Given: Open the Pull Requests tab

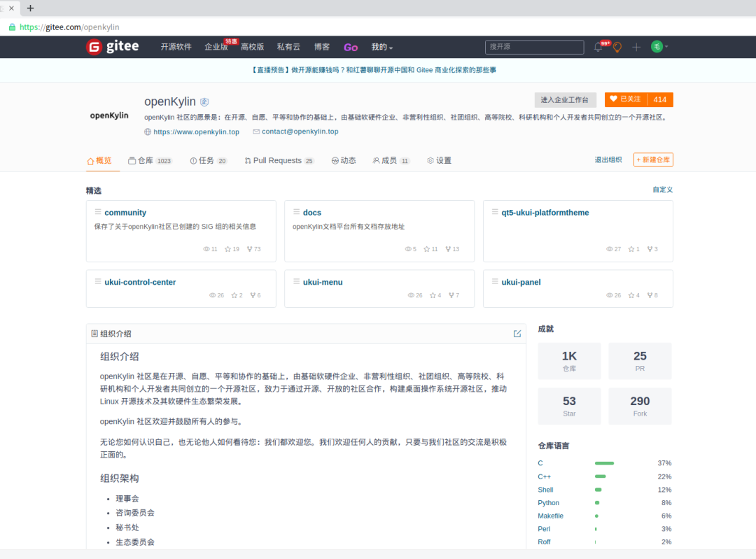Looking at the screenshot, I should [x=279, y=160].
